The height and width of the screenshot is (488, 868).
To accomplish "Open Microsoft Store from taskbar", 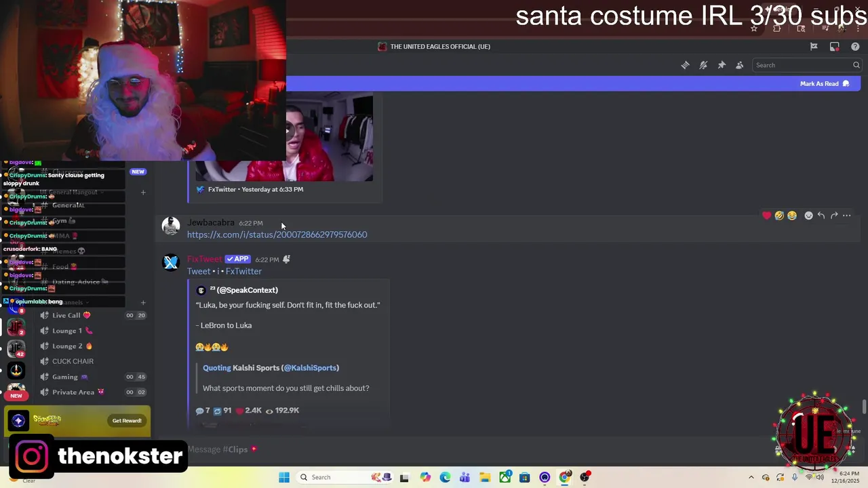I will [524, 477].
